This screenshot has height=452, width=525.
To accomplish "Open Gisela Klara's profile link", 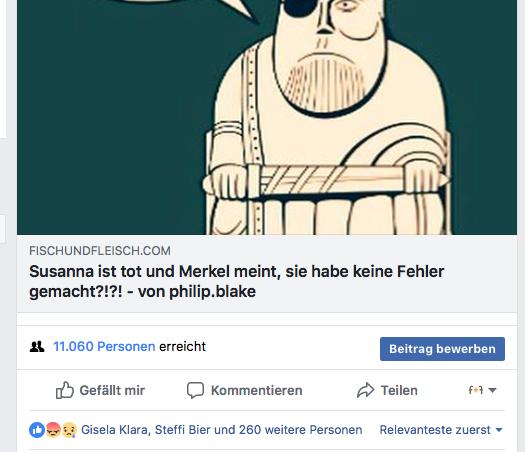I will click(x=114, y=430).
